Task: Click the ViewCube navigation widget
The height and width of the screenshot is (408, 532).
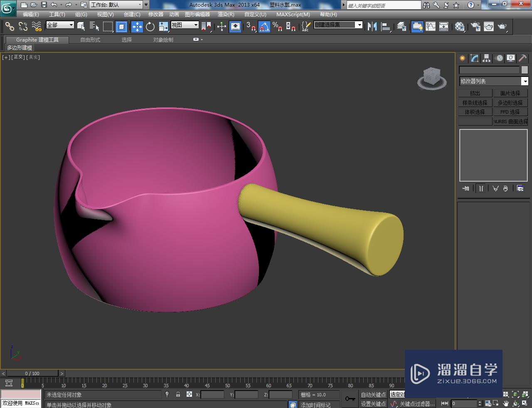Action: click(432, 78)
